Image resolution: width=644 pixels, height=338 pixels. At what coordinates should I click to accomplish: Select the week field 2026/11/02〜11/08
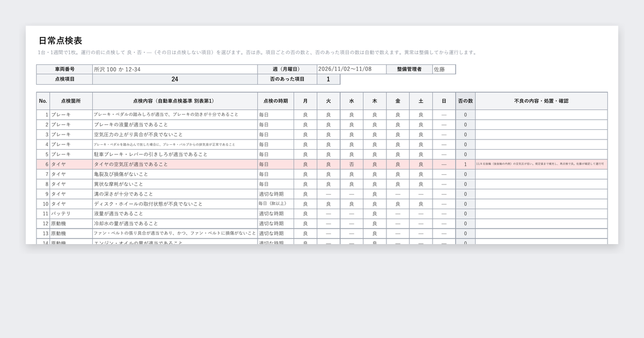pos(352,69)
